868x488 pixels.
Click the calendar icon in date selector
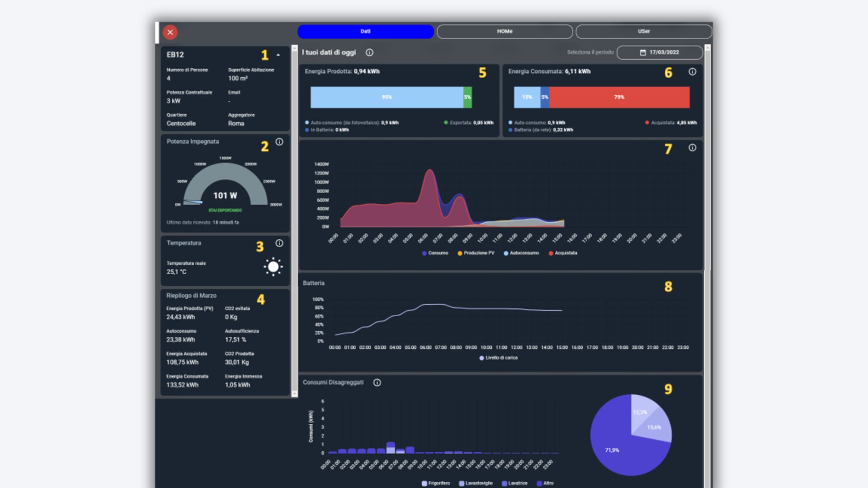click(643, 52)
